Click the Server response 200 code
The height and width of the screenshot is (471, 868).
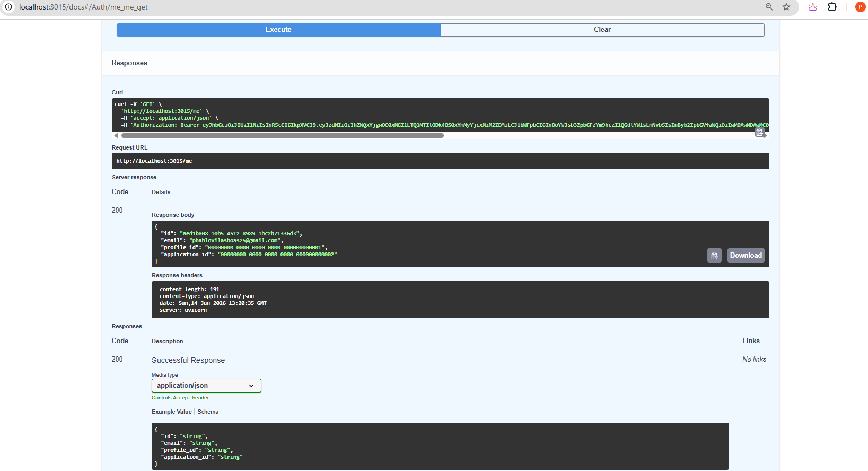[x=117, y=210]
